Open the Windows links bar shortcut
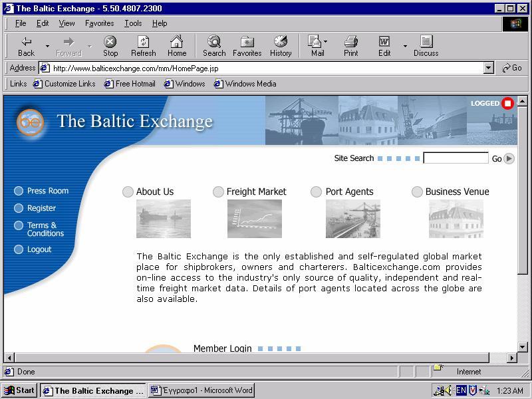This screenshot has width=532, height=399. (185, 84)
